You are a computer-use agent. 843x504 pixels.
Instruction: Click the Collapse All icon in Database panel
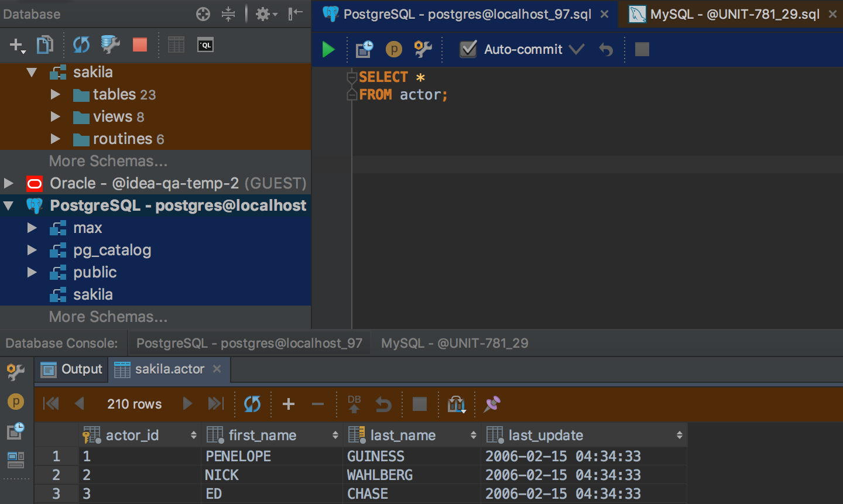tap(228, 14)
